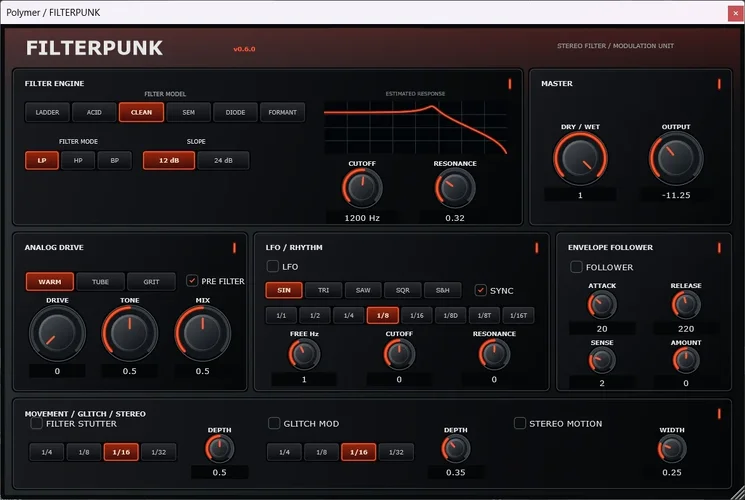
Task: Set LFO rate to 1/1
Action: click(x=281, y=315)
